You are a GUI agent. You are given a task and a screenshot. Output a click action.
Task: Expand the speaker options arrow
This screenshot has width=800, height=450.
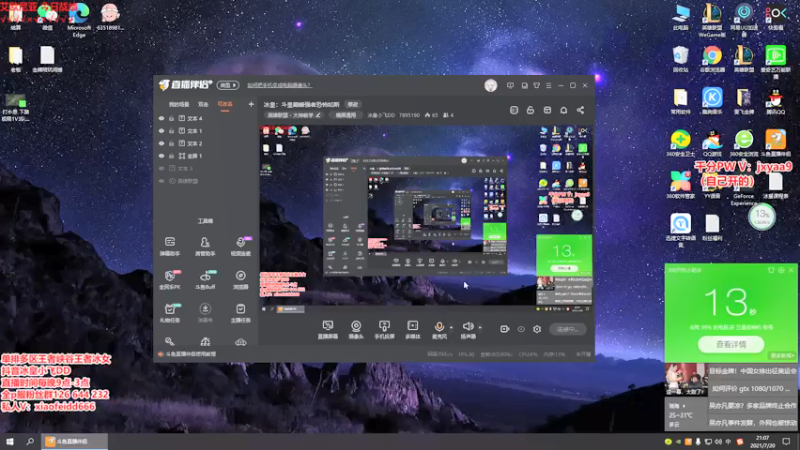point(480,328)
